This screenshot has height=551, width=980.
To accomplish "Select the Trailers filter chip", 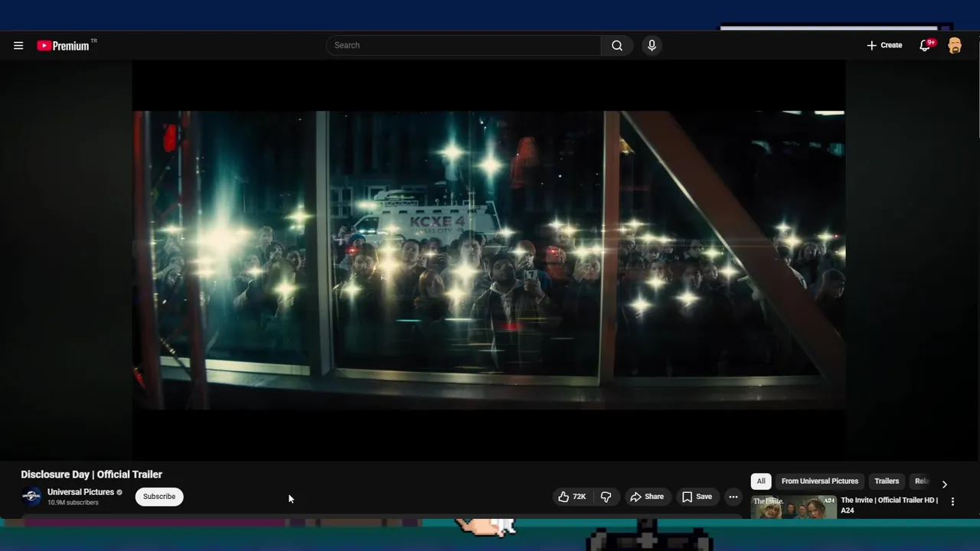I will 887,481.
